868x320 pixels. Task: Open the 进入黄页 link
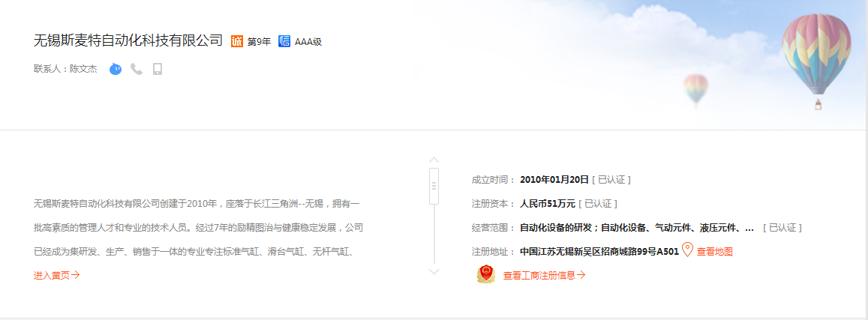tap(56, 275)
